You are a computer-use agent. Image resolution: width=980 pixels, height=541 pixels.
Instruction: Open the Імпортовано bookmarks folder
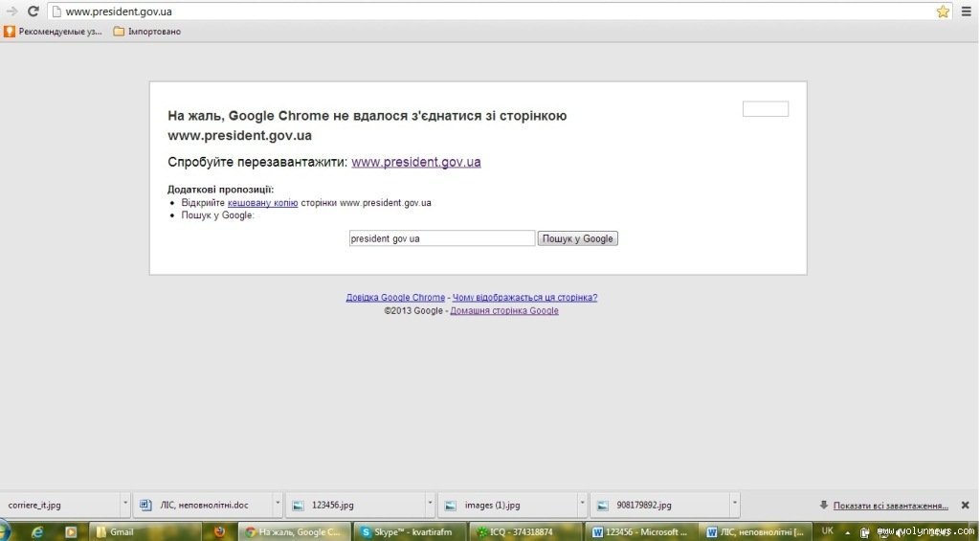pyautogui.click(x=146, y=32)
